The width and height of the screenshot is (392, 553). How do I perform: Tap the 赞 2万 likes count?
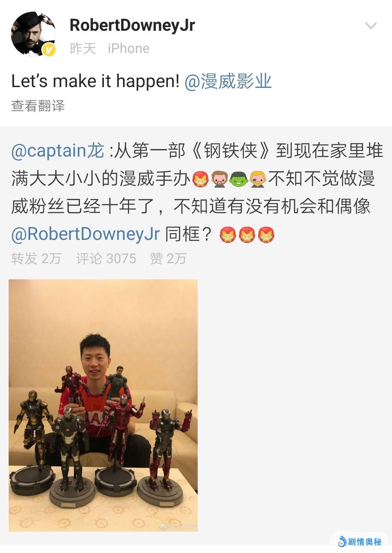coord(168,258)
